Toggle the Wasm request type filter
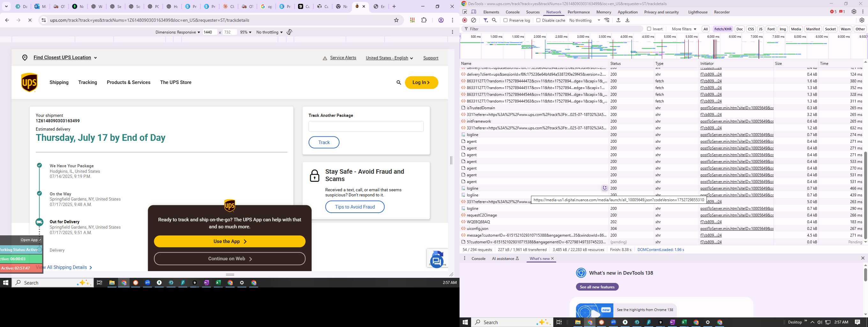The height and width of the screenshot is (327, 868). click(x=845, y=29)
